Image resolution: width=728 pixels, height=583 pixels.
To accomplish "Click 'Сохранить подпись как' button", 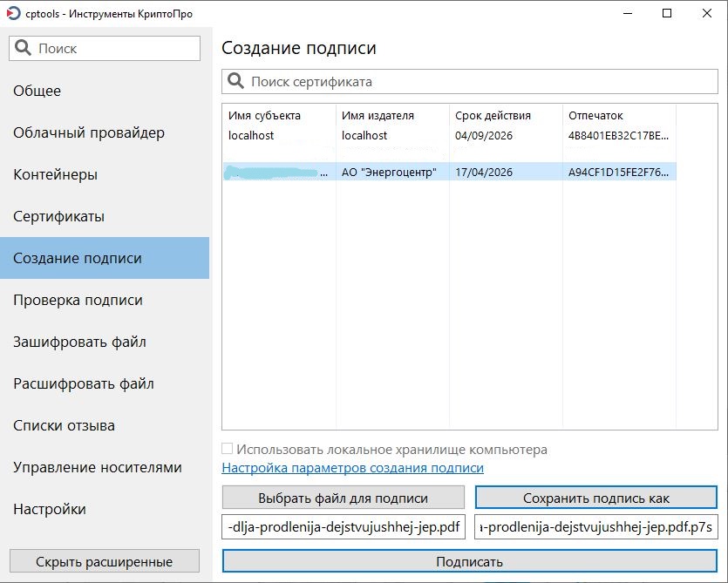I will coord(596,498).
